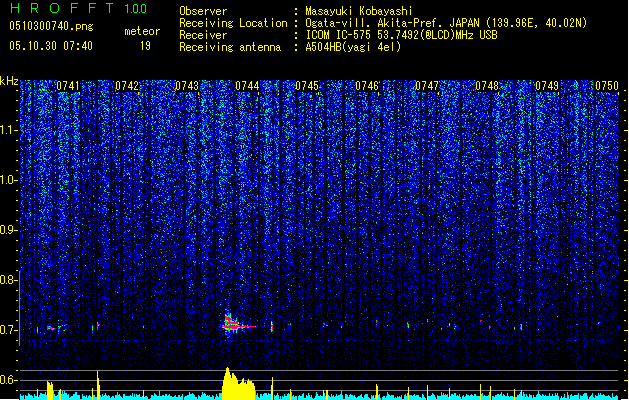The width and height of the screenshot is (629, 400).
Task: Click the Observer field label
Action: tap(203, 11)
